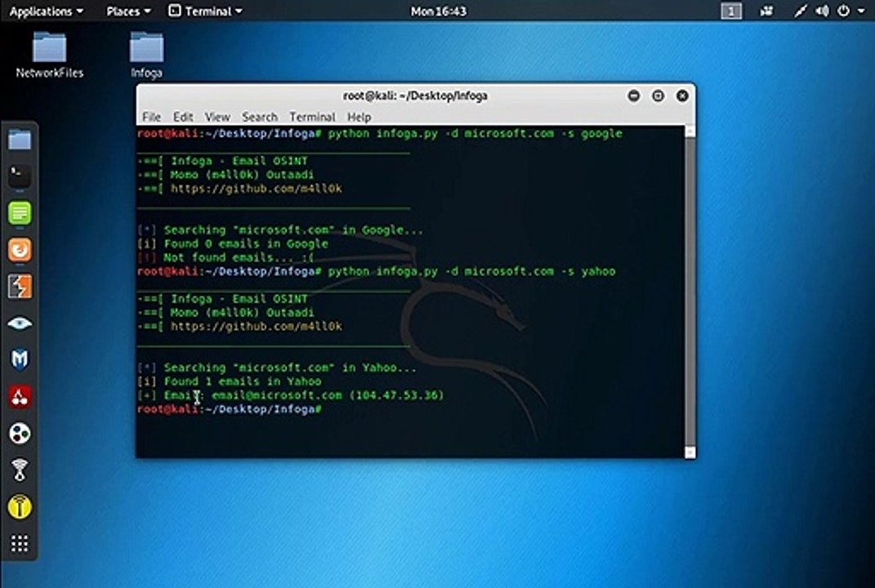Open the terminal View menu
875x588 pixels.
217,117
